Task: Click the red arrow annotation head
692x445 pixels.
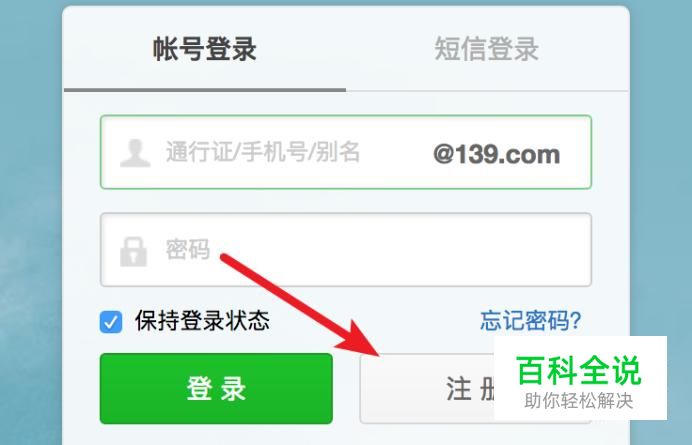Action: [362, 340]
